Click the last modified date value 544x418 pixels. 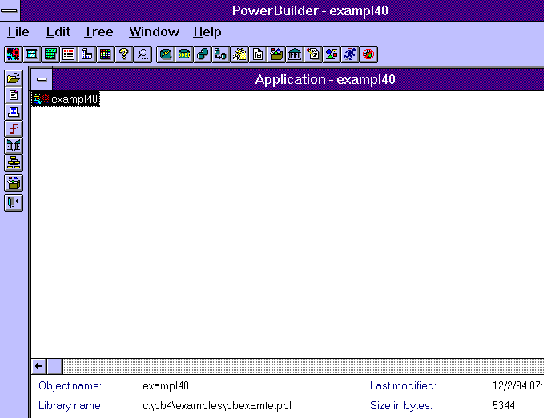(x=518, y=386)
